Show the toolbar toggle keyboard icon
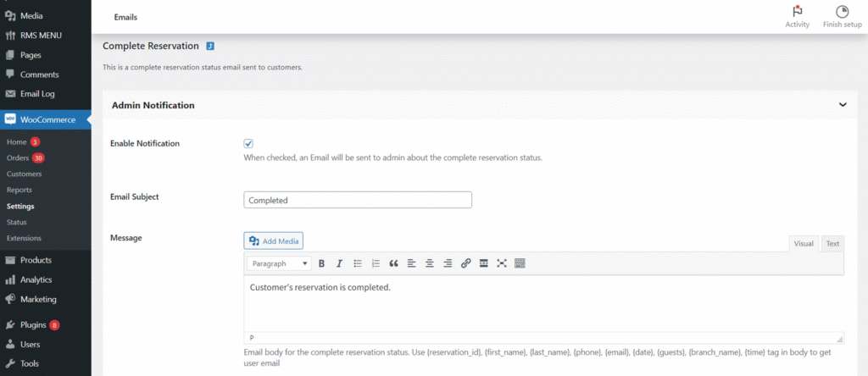The height and width of the screenshot is (376, 868). click(x=520, y=263)
